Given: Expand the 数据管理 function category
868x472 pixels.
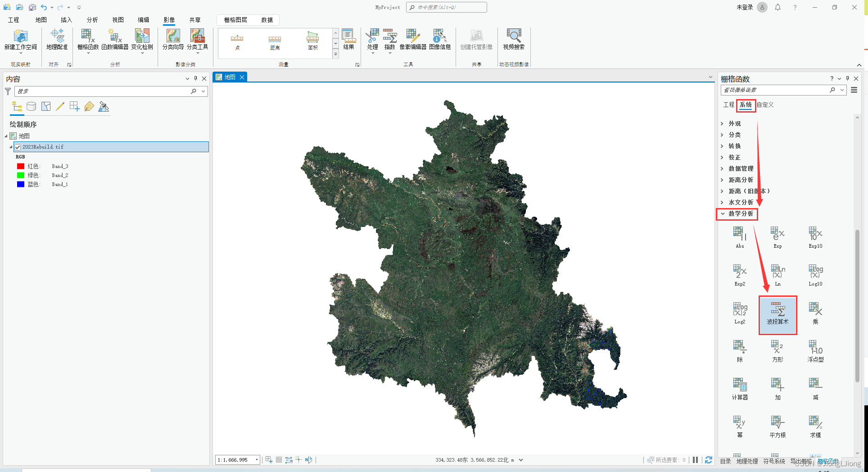Looking at the screenshot, I should pyautogui.click(x=722, y=168).
